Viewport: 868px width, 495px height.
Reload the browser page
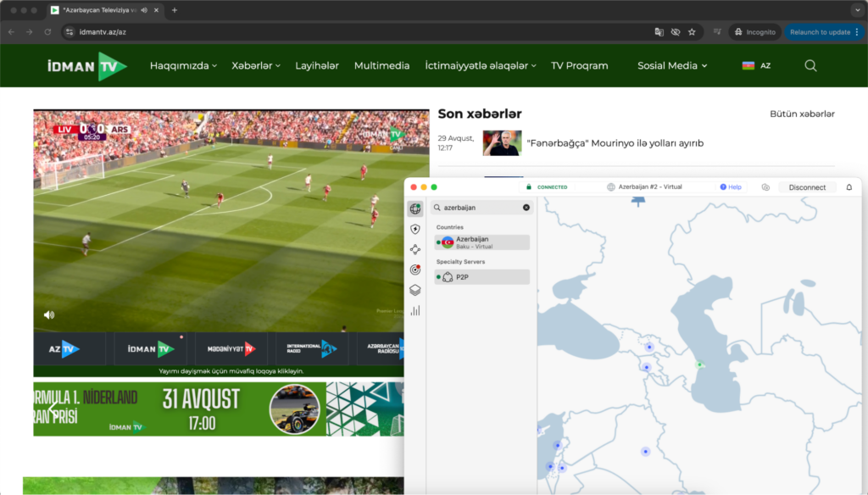pyautogui.click(x=47, y=32)
